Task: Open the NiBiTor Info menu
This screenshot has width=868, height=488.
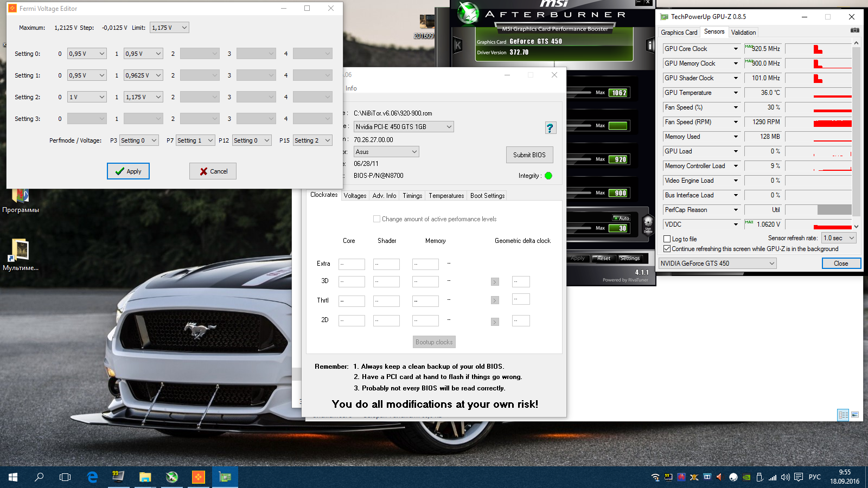Action: [x=351, y=88]
